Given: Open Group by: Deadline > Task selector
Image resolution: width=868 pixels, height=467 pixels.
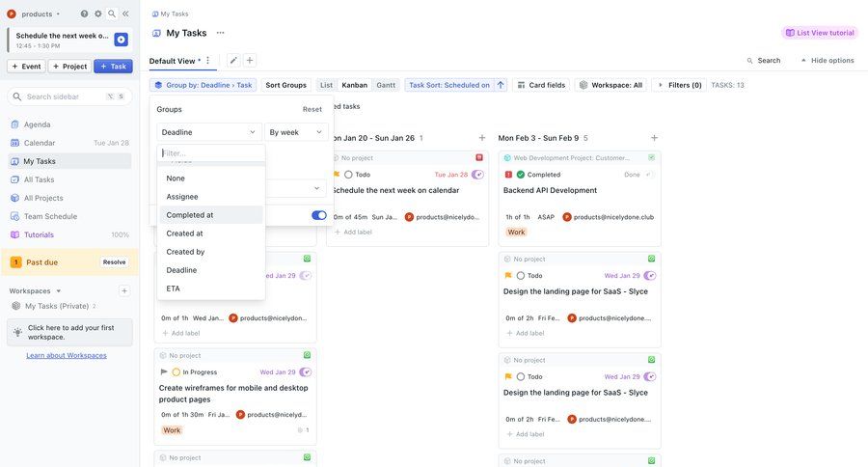Looking at the screenshot, I should tap(203, 85).
